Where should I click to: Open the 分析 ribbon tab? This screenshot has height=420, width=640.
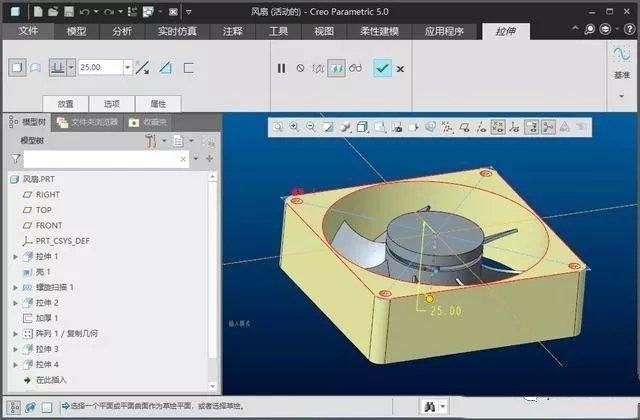122,31
